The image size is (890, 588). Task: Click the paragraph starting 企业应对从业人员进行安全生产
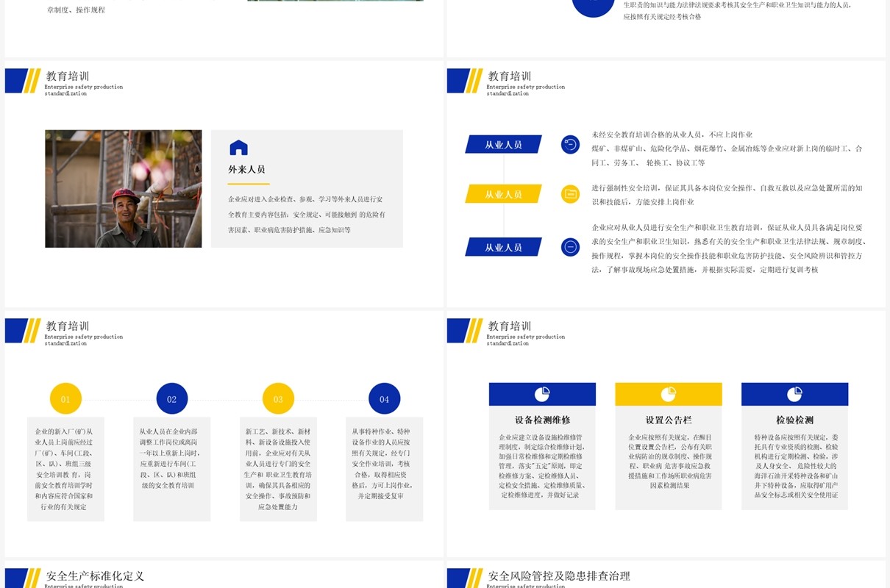[x=729, y=248]
